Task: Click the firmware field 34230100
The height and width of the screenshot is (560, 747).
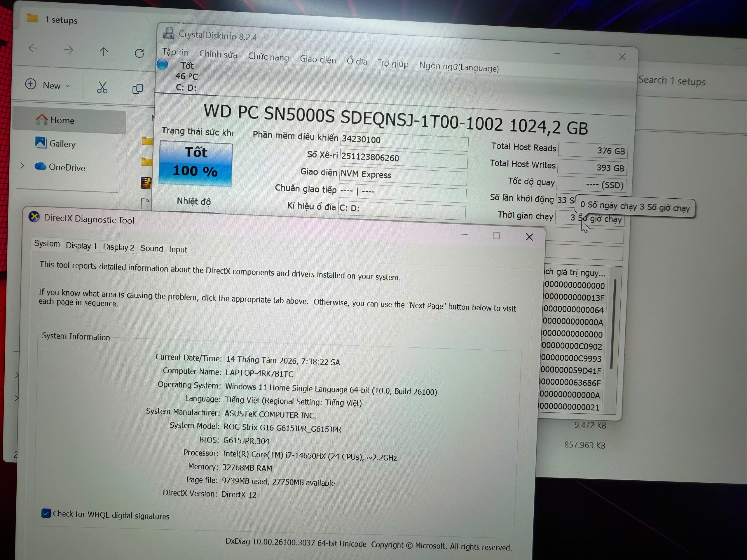Action: point(404,141)
